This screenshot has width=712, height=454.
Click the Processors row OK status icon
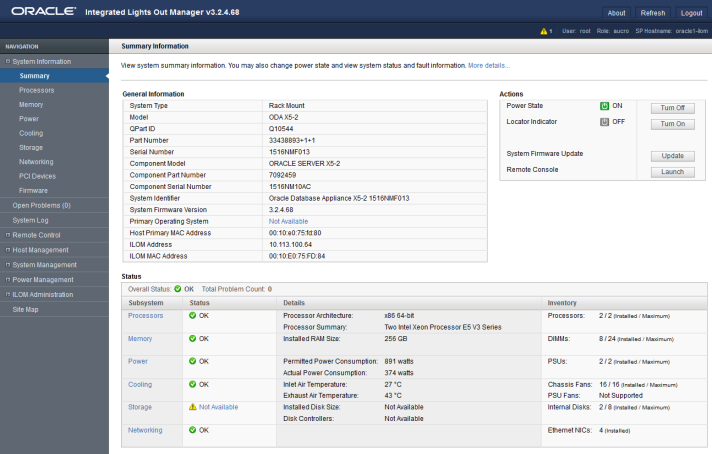click(x=193, y=316)
